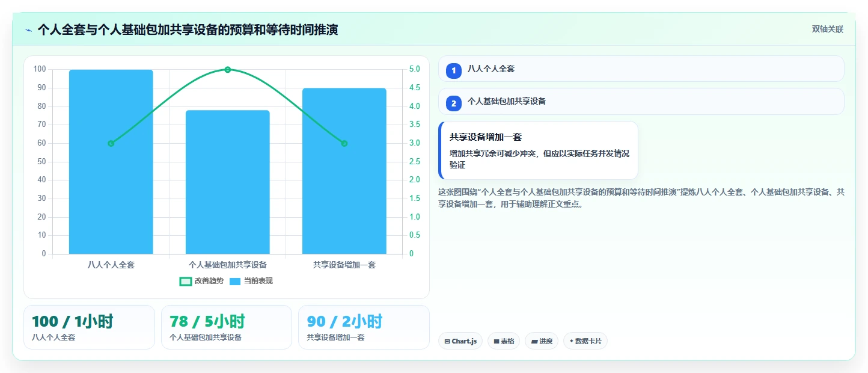Image resolution: width=868 pixels, height=373 pixels.
Task: Click the number 2 badge
Action: [x=454, y=103]
